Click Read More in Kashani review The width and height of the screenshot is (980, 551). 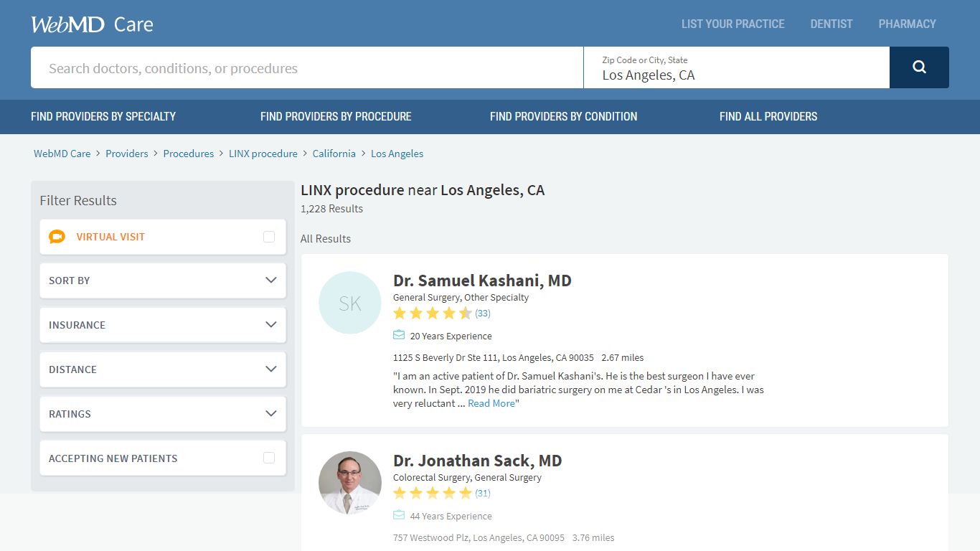[x=491, y=403]
